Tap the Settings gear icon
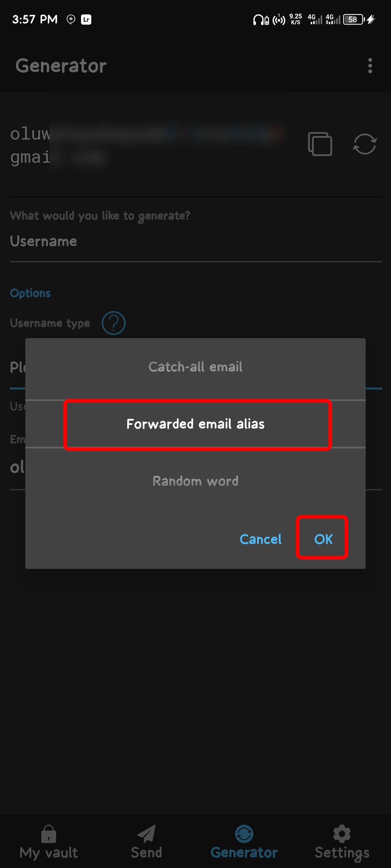This screenshot has height=868, width=391. pos(342,834)
